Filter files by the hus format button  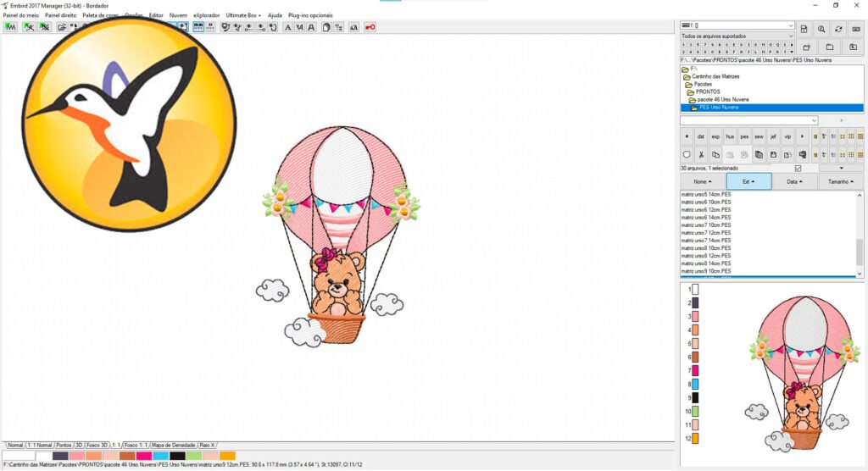click(x=730, y=136)
